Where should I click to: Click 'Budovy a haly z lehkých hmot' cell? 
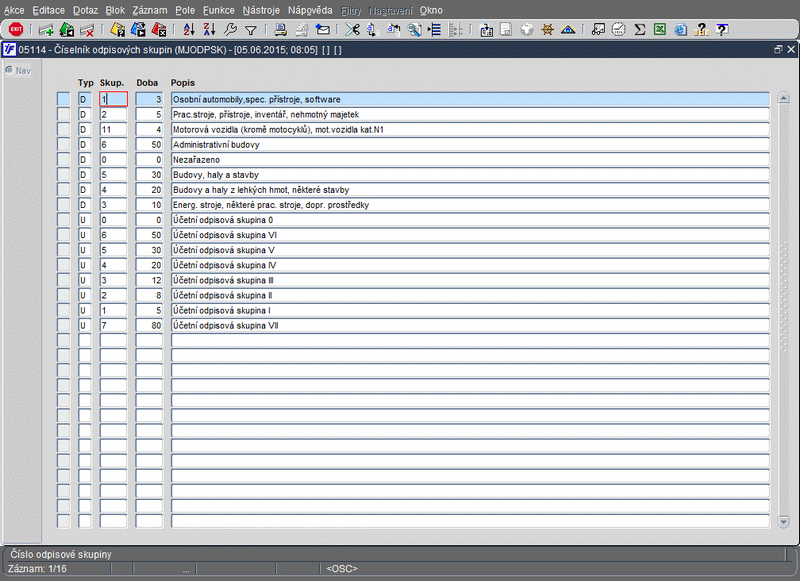(x=470, y=189)
